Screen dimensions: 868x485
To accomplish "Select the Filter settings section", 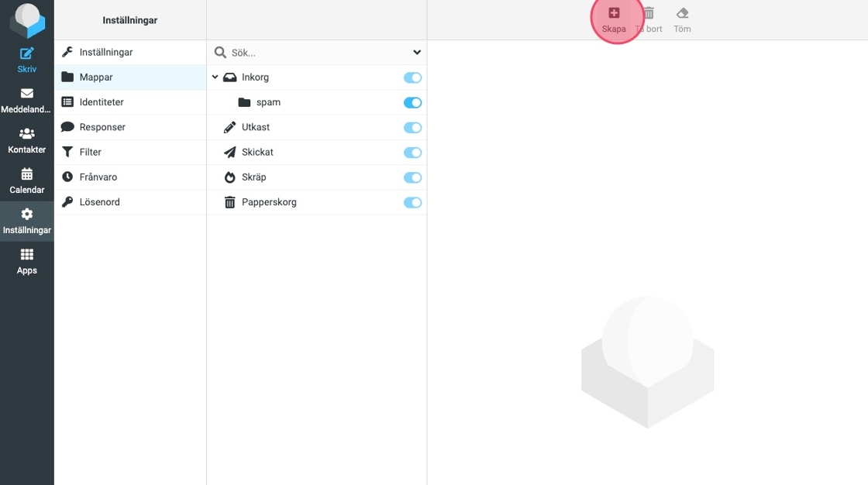I will tap(91, 152).
